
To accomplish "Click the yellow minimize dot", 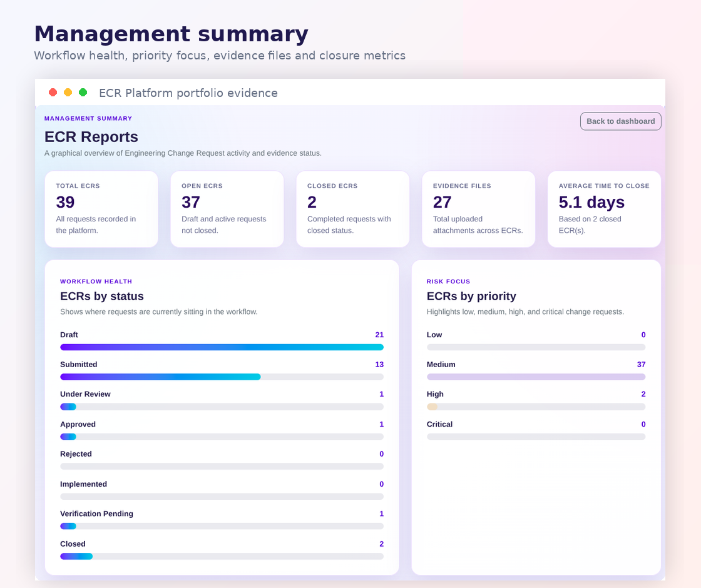I will pos(68,93).
